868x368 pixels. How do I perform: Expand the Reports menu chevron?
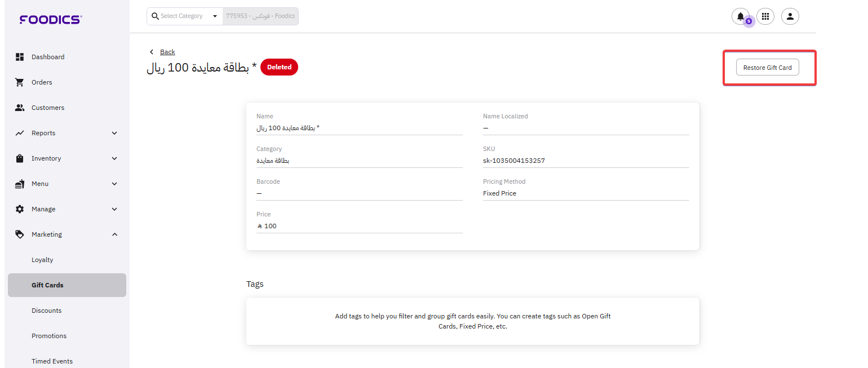114,133
